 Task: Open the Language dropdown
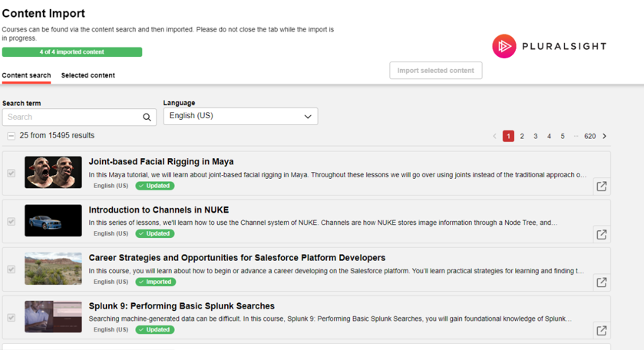[x=240, y=117]
